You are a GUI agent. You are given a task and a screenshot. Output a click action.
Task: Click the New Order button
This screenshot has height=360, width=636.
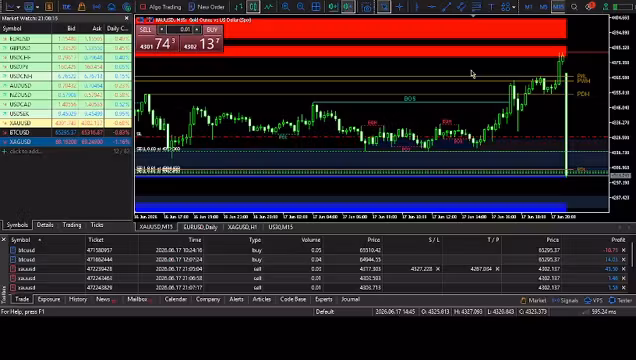pyautogui.click(x=206, y=7)
